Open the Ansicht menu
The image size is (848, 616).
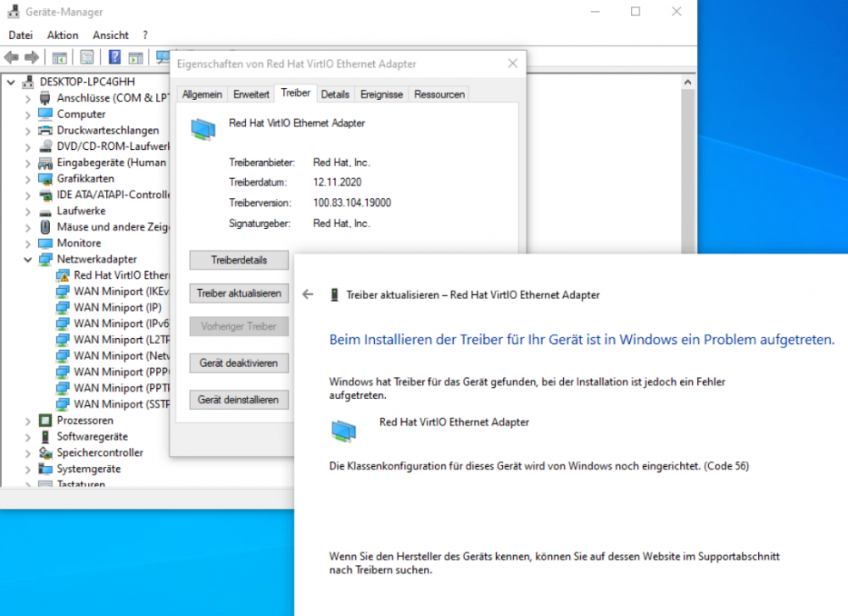click(x=110, y=35)
